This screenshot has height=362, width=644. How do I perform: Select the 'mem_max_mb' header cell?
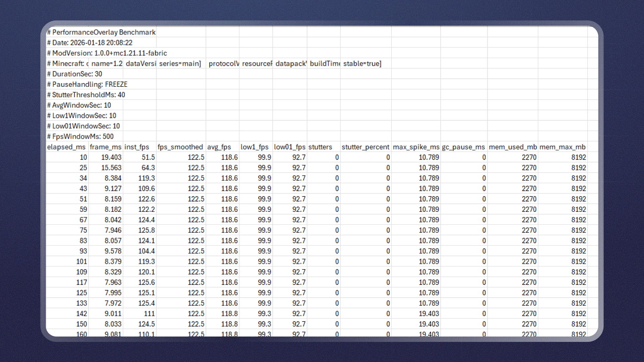click(x=563, y=147)
